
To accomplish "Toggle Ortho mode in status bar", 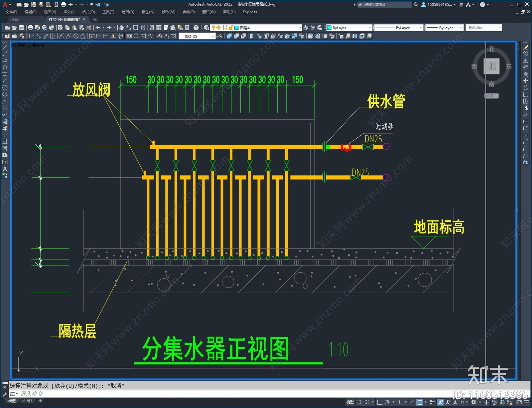I will 379,402.
